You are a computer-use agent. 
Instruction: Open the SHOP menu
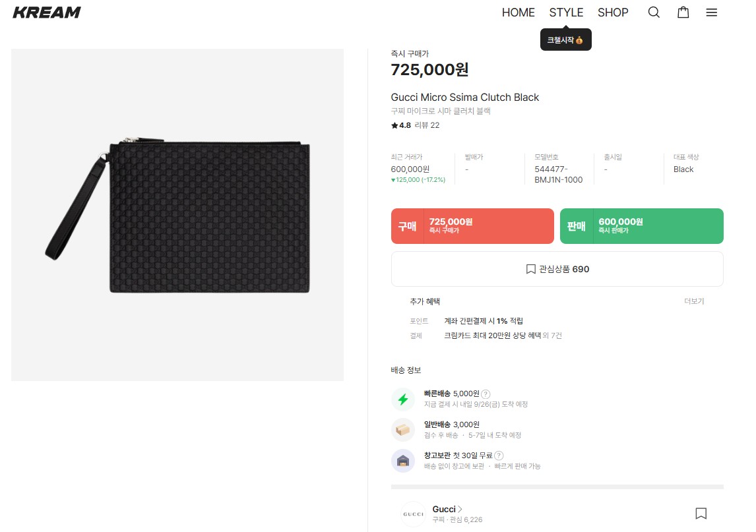(613, 13)
